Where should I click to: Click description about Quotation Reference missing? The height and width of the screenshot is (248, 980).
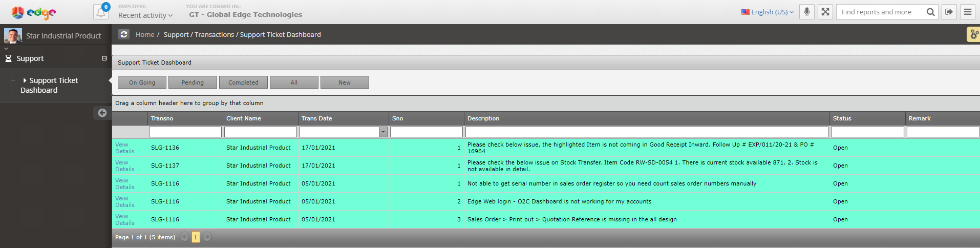tap(572, 219)
